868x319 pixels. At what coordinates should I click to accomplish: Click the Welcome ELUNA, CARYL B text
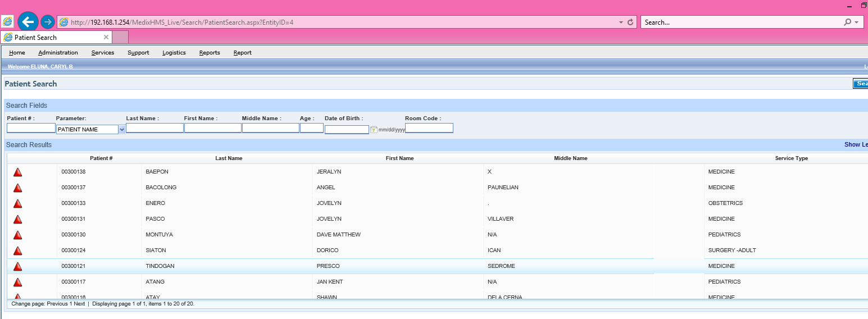point(40,67)
